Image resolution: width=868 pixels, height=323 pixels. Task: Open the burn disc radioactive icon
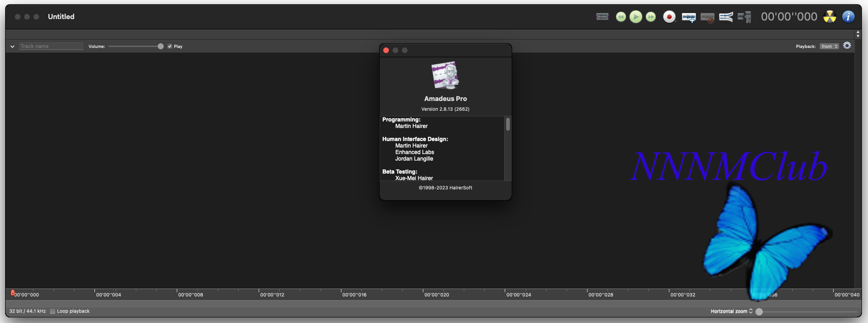(829, 17)
